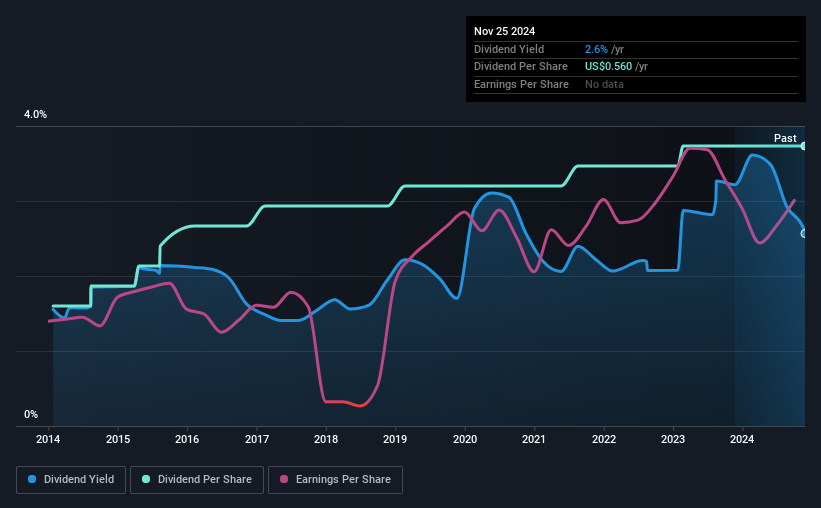Select the 2024 label on the x-axis
821x508 pixels.
(x=742, y=439)
